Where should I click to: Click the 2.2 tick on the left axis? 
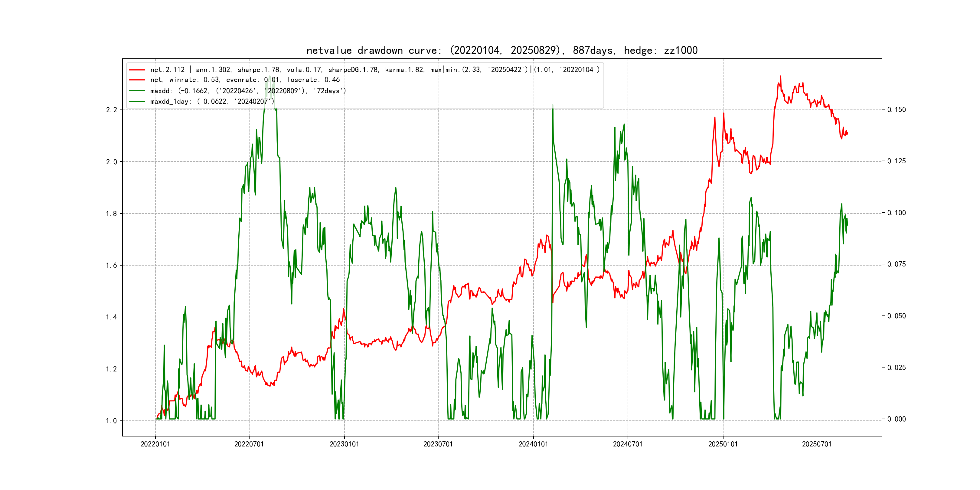pos(112,110)
